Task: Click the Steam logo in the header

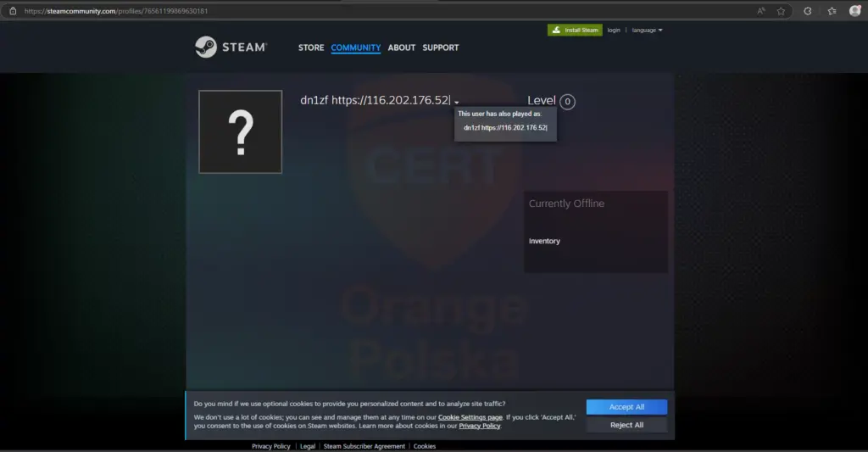Action: tap(231, 47)
